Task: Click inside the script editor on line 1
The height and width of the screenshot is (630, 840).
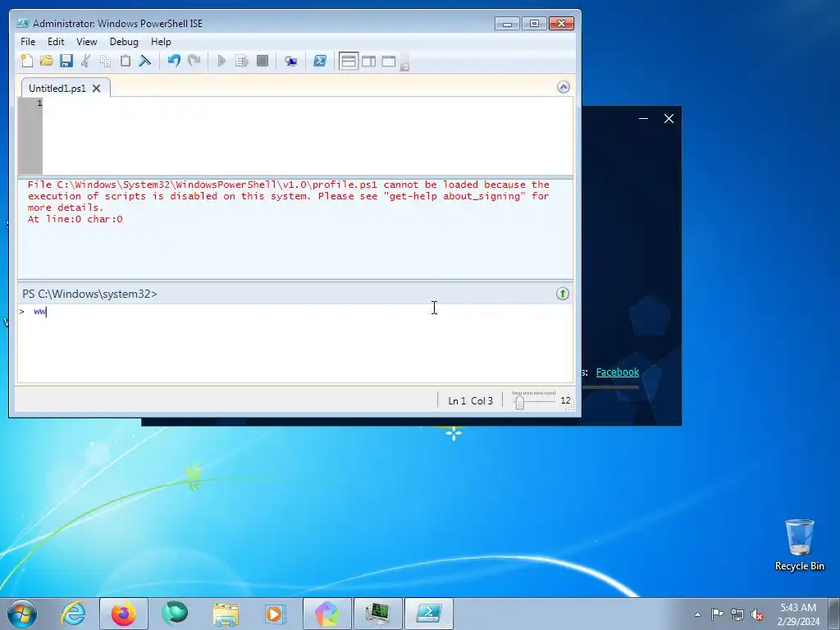Action: tap(308, 103)
